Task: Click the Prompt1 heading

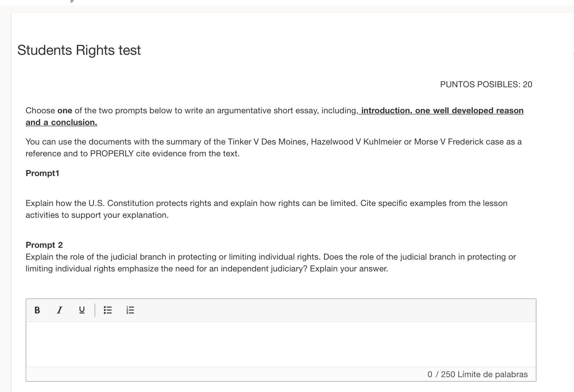Action: (42, 173)
